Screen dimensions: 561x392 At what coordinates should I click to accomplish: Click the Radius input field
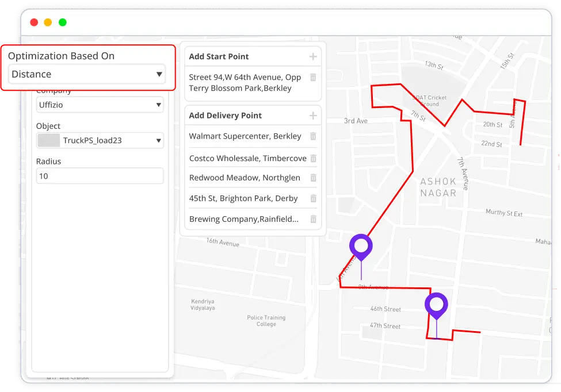click(x=100, y=176)
